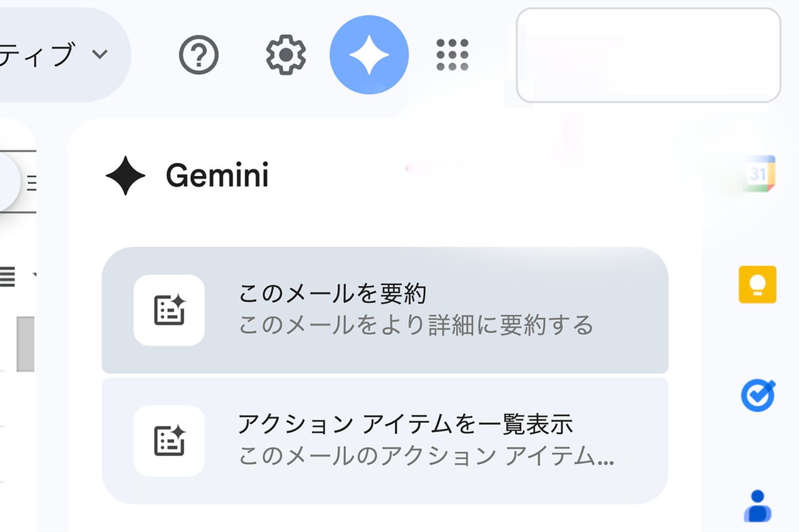Open Google Tasks in the side panel

757,395
